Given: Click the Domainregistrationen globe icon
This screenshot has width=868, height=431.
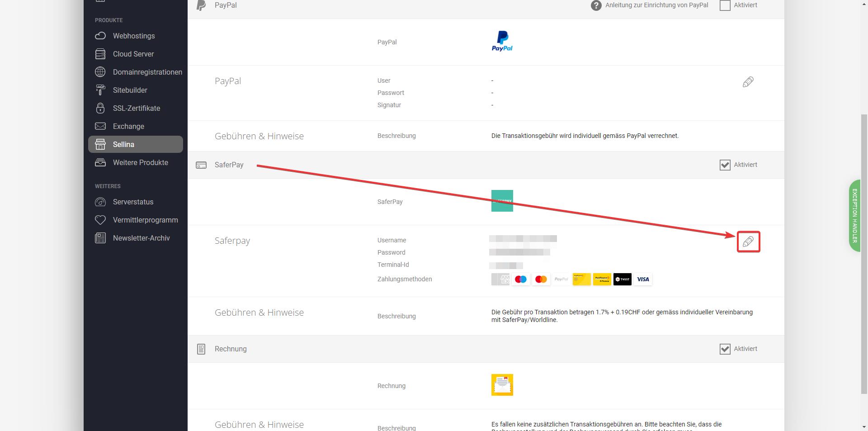Looking at the screenshot, I should (100, 72).
